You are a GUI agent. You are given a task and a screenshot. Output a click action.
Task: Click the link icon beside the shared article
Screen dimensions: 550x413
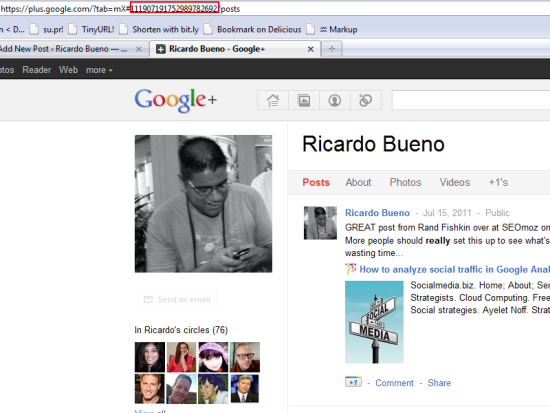tap(350, 269)
